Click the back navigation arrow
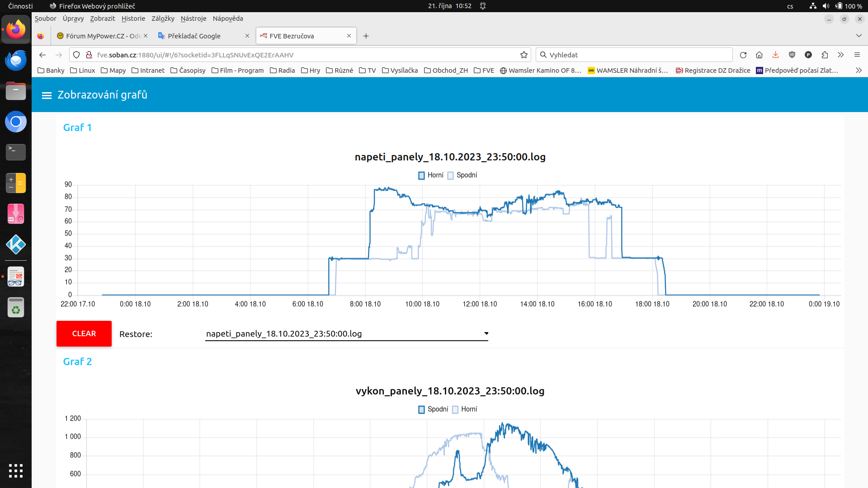 [x=42, y=55]
